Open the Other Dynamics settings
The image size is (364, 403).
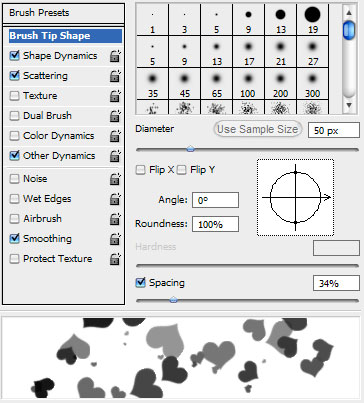pyautogui.click(x=59, y=156)
